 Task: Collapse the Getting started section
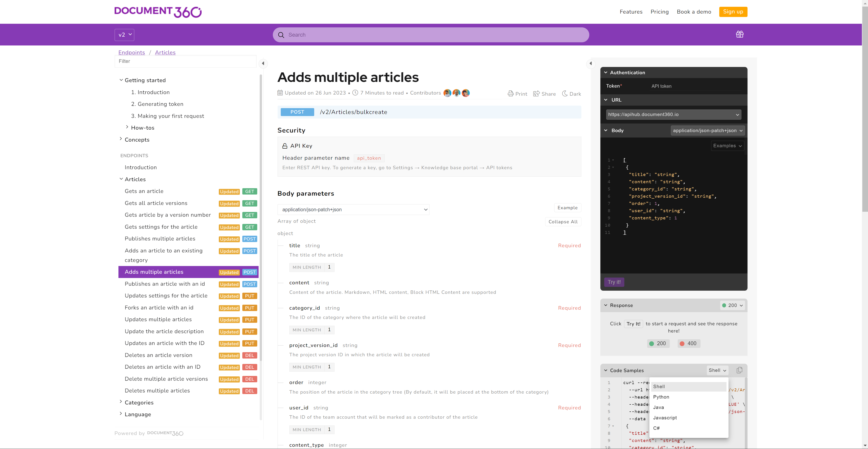(x=121, y=80)
